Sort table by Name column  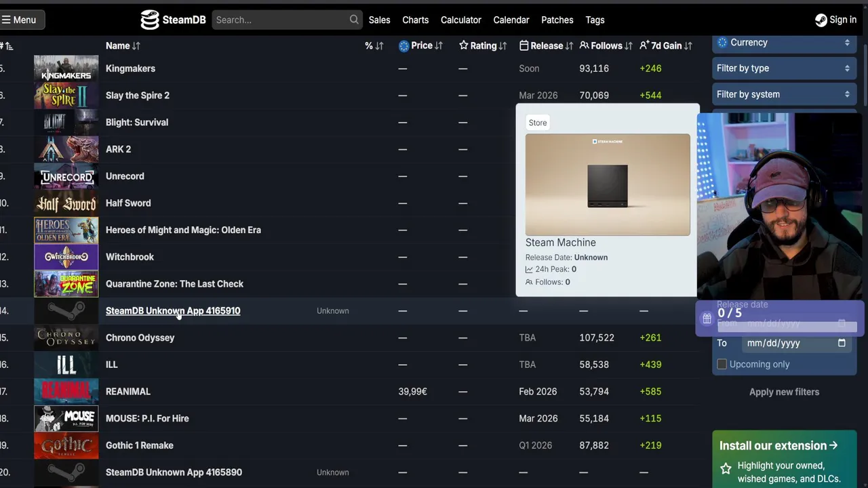point(123,45)
